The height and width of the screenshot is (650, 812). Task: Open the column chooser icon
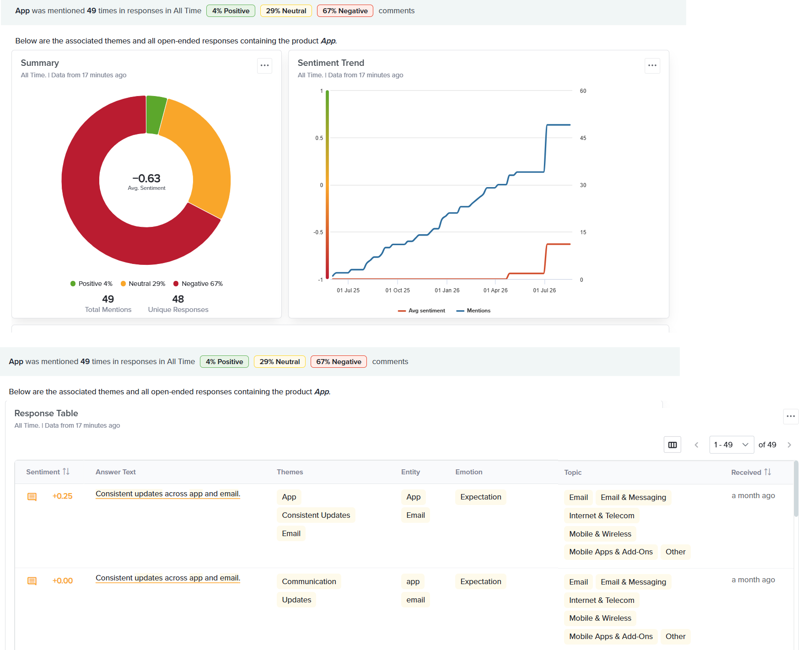(x=672, y=445)
